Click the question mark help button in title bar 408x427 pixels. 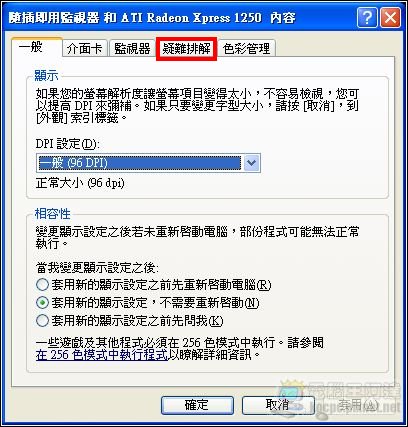pos(367,18)
